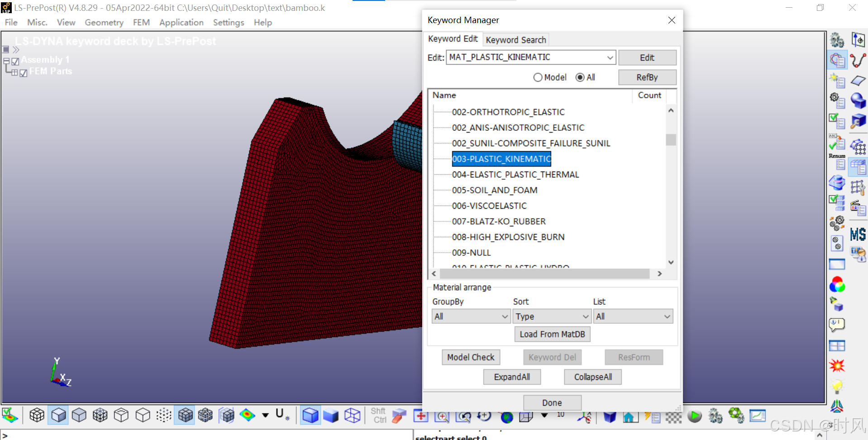Image resolution: width=868 pixels, height=440 pixels.
Task: Click the green play animate icon
Action: pyautogui.click(x=695, y=416)
